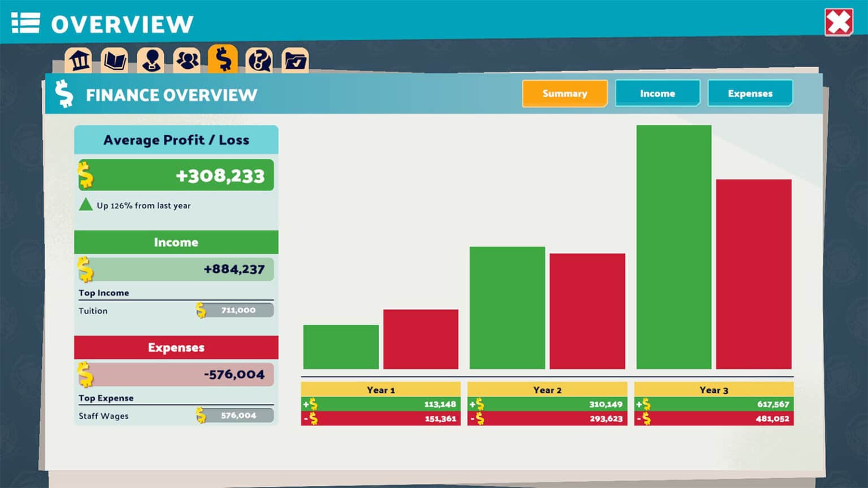Select the Year 2 column label
Viewport: 868px width, 488px height.
pyautogui.click(x=547, y=390)
